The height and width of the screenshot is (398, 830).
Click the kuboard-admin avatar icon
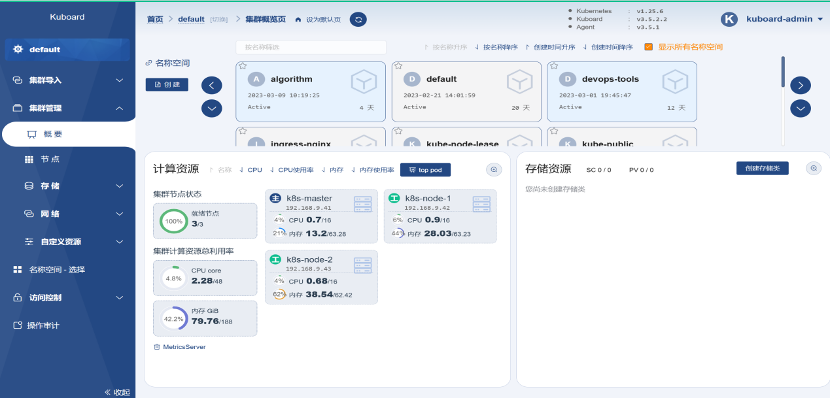[x=729, y=19]
